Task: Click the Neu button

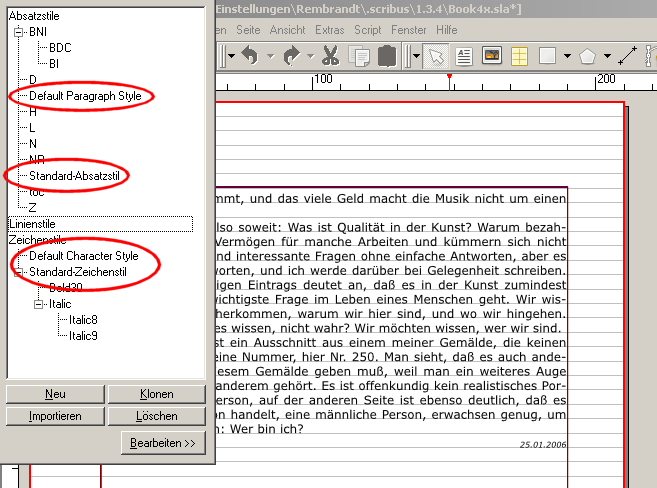Action: click(x=54, y=394)
